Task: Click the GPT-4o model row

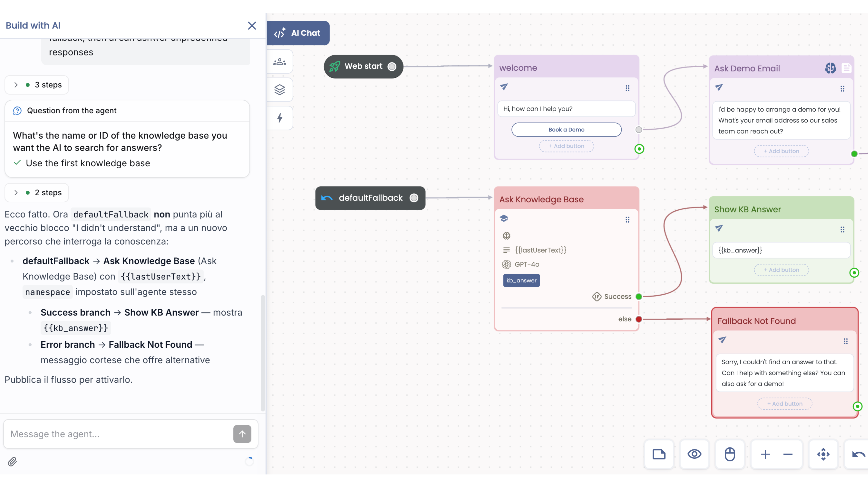Action: [x=521, y=264]
